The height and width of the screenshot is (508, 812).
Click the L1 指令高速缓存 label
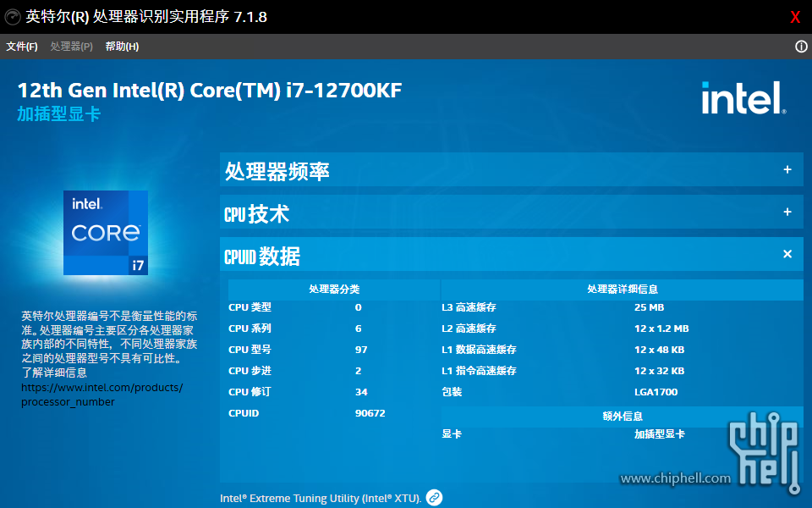(x=479, y=371)
